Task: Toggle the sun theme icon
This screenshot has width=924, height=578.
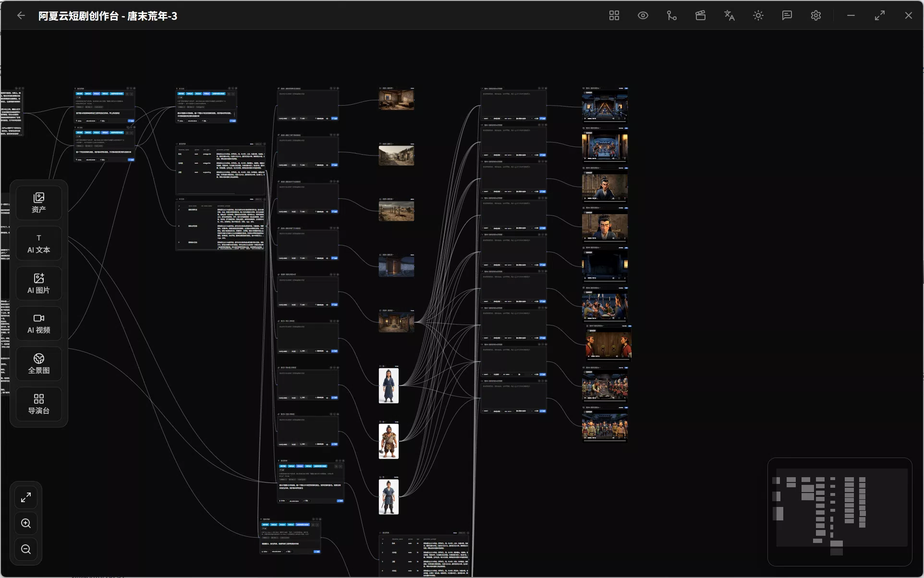Action: 758,15
